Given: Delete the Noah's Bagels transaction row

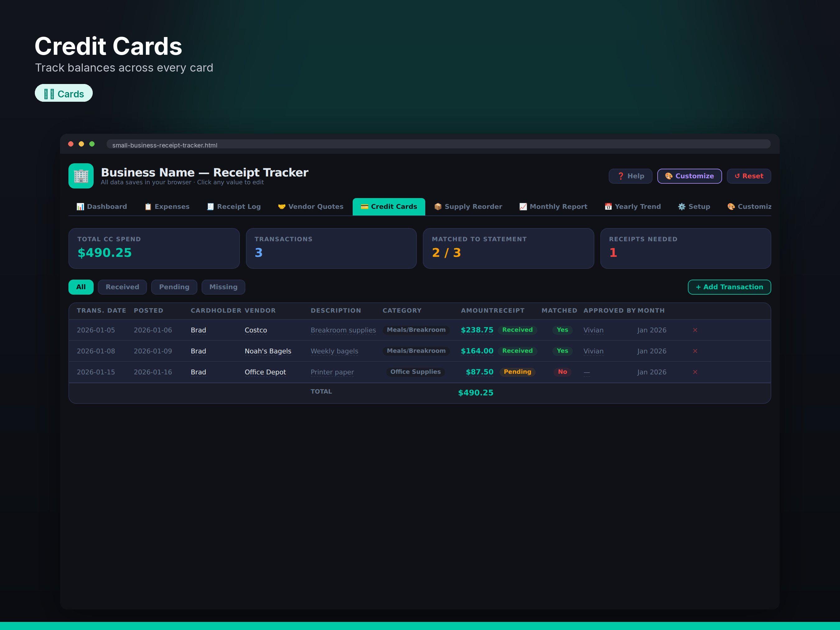Looking at the screenshot, I should click(695, 351).
